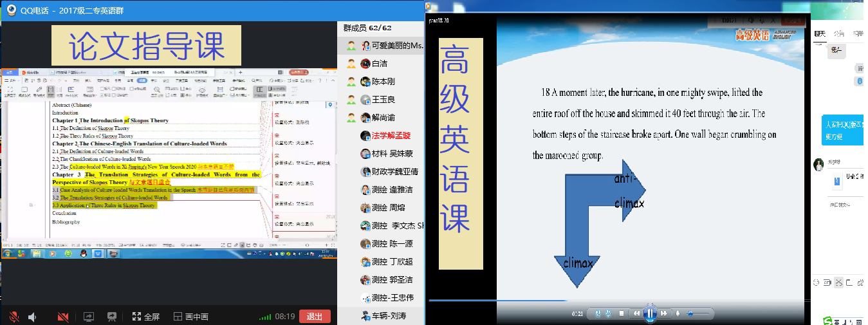868x325 pixels.
Task: Exit the call with 退出 button
Action: [315, 317]
